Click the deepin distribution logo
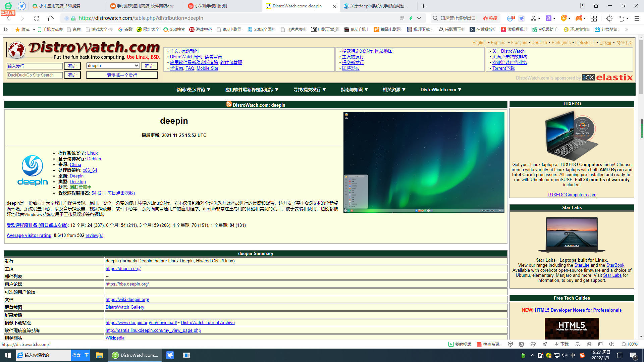The height and width of the screenshot is (362, 644). point(33,170)
